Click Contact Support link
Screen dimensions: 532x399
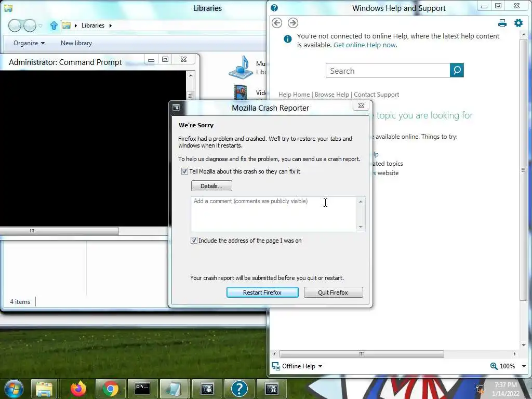(x=376, y=95)
